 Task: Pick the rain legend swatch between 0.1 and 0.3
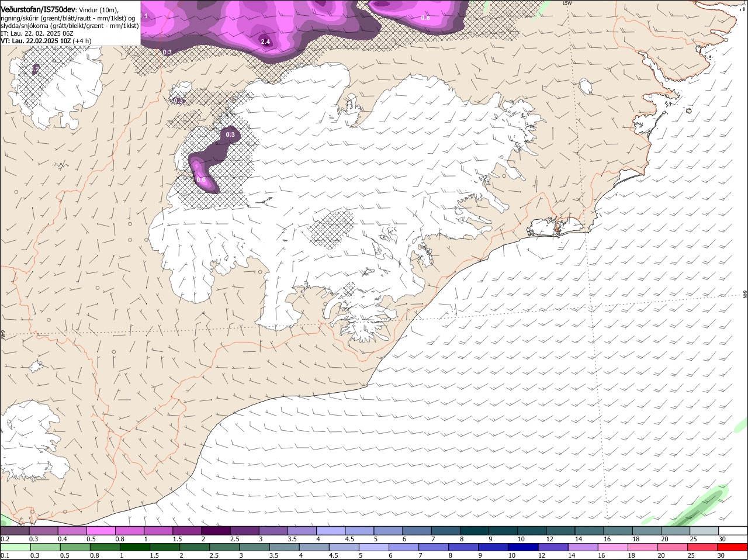(15, 548)
